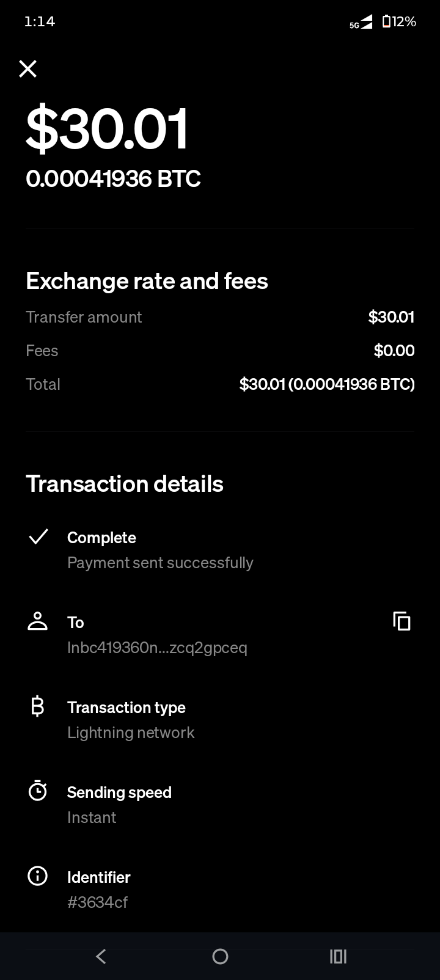Tap the Lightning network transaction type text

pos(131,733)
